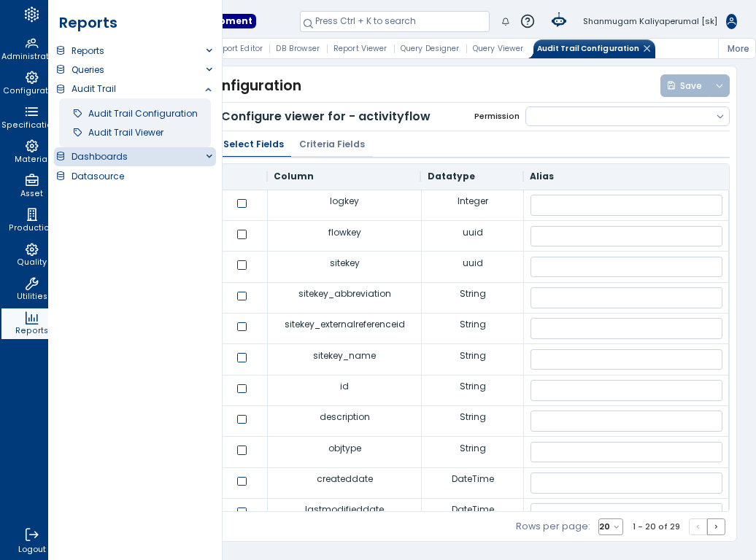Click the database icon beside Queries
The width and height of the screenshot is (756, 560).
click(x=61, y=69)
